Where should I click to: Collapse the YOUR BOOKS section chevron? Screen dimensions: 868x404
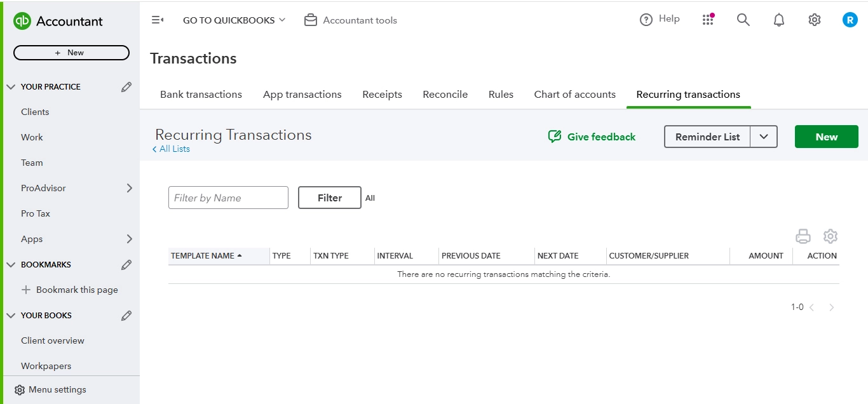click(10, 315)
